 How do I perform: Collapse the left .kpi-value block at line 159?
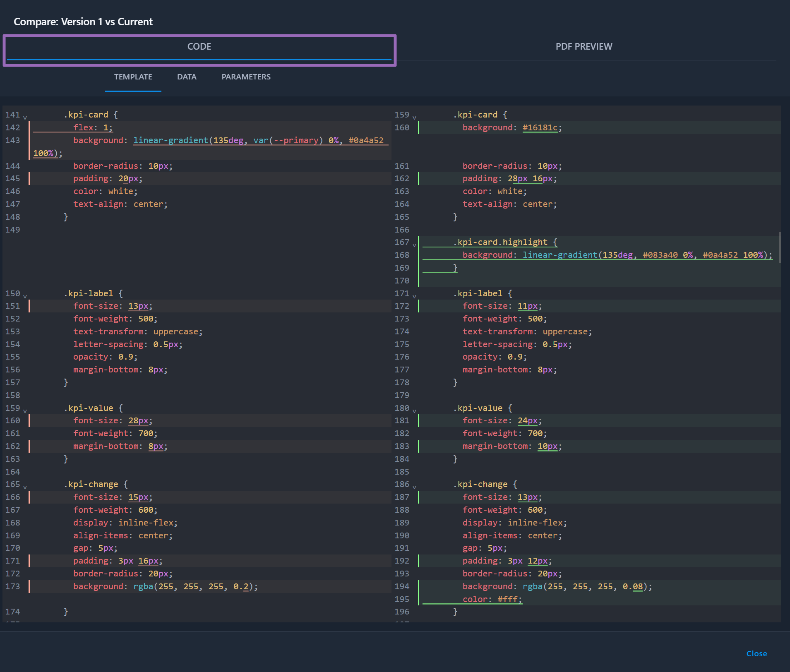(25, 410)
